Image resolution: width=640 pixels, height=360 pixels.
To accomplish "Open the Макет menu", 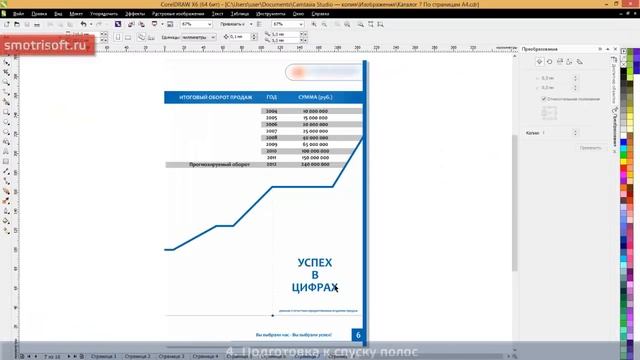I will click(76, 14).
